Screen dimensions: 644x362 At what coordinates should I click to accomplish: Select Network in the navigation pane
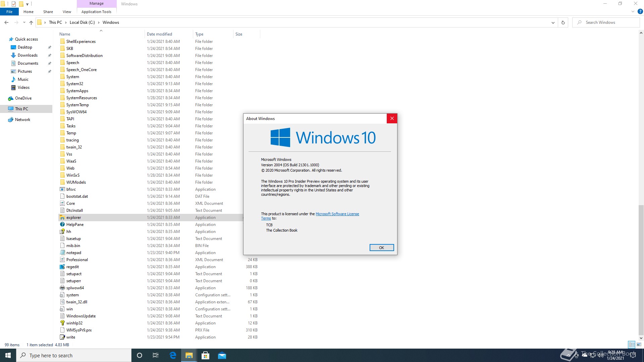tap(22, 120)
